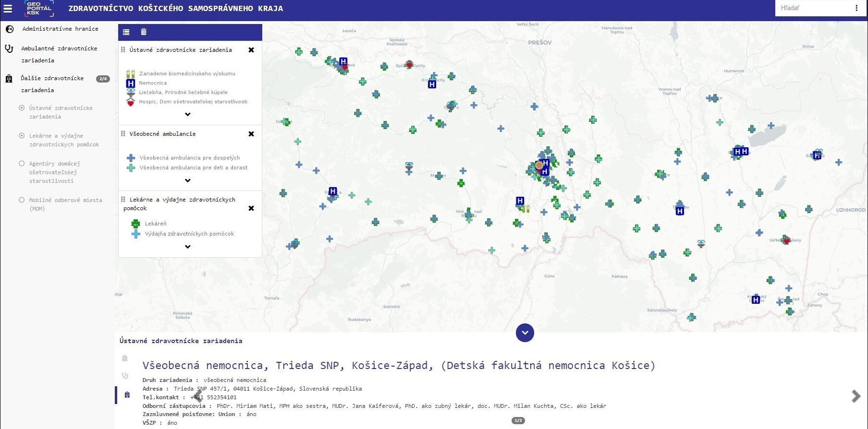Switch to the stethoscope tab in info panel
The width and height of the screenshot is (868, 429).
pyautogui.click(x=125, y=376)
